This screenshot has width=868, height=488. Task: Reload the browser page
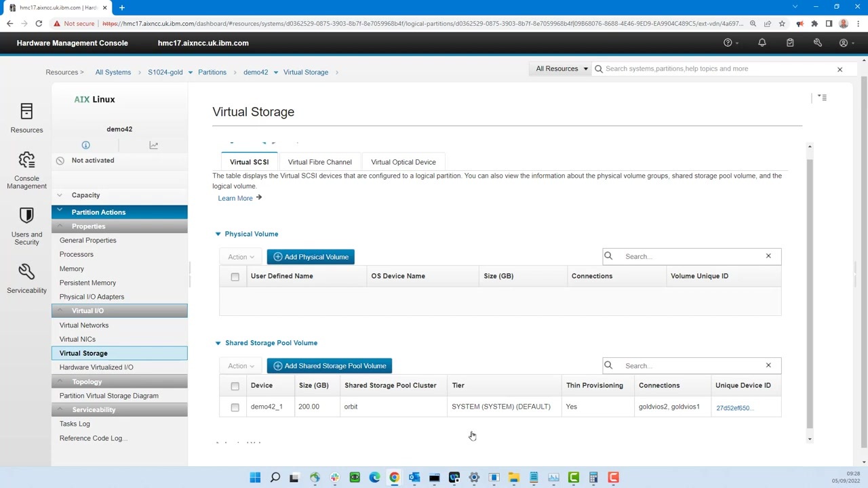tap(39, 24)
